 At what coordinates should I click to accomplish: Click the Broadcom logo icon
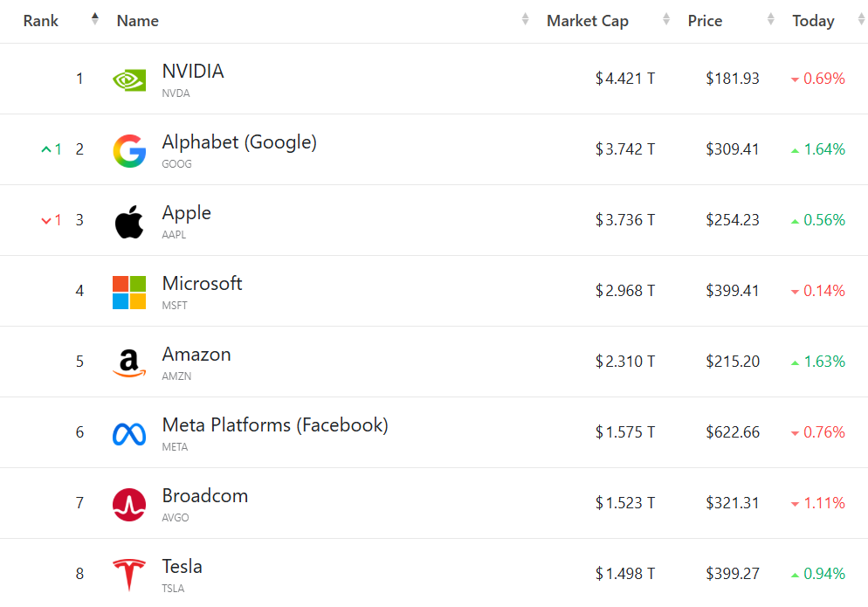129,504
